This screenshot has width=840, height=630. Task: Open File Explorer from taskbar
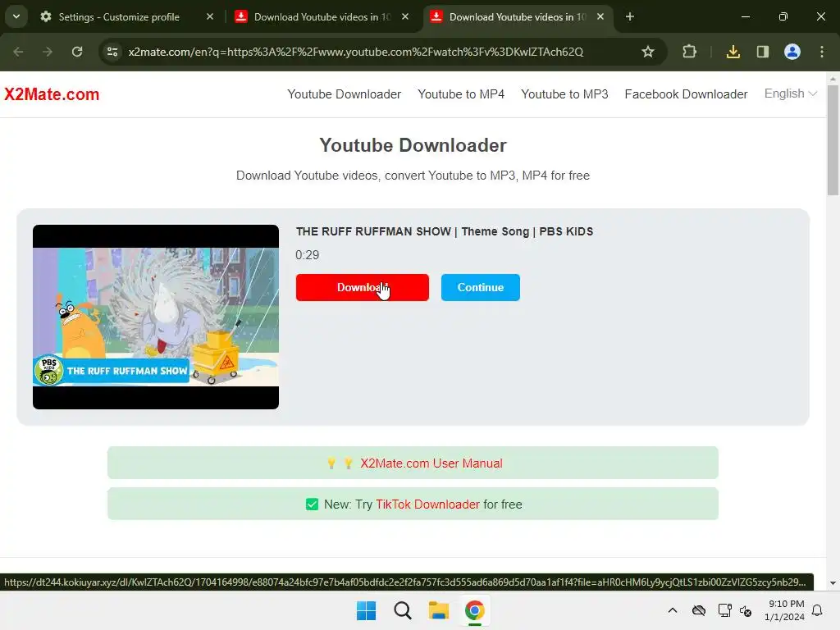point(439,610)
